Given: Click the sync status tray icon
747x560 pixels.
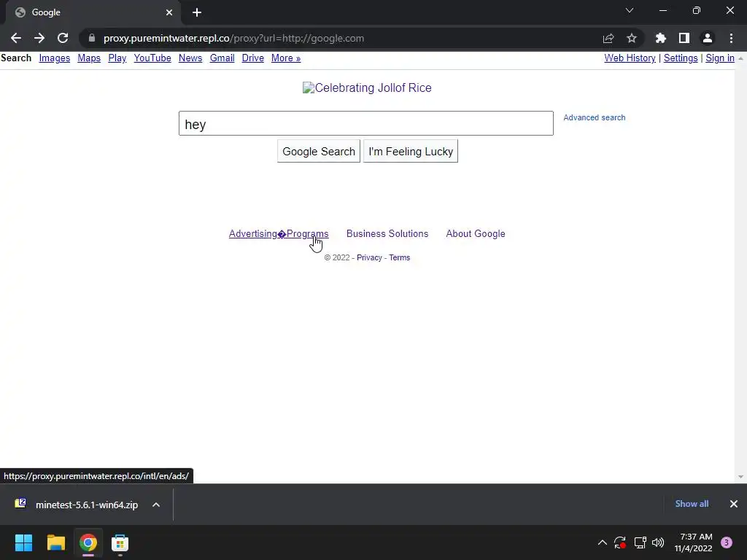Looking at the screenshot, I should [620, 542].
